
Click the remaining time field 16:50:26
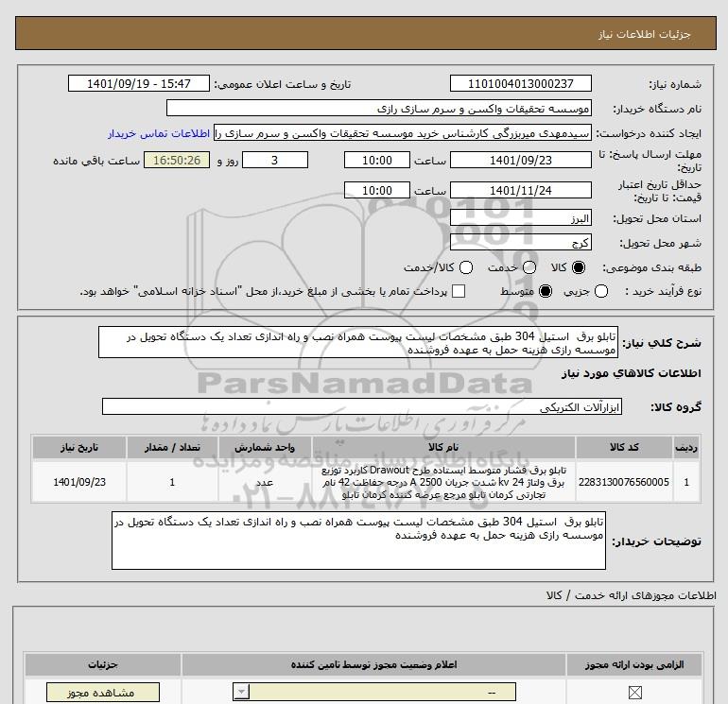point(177,160)
